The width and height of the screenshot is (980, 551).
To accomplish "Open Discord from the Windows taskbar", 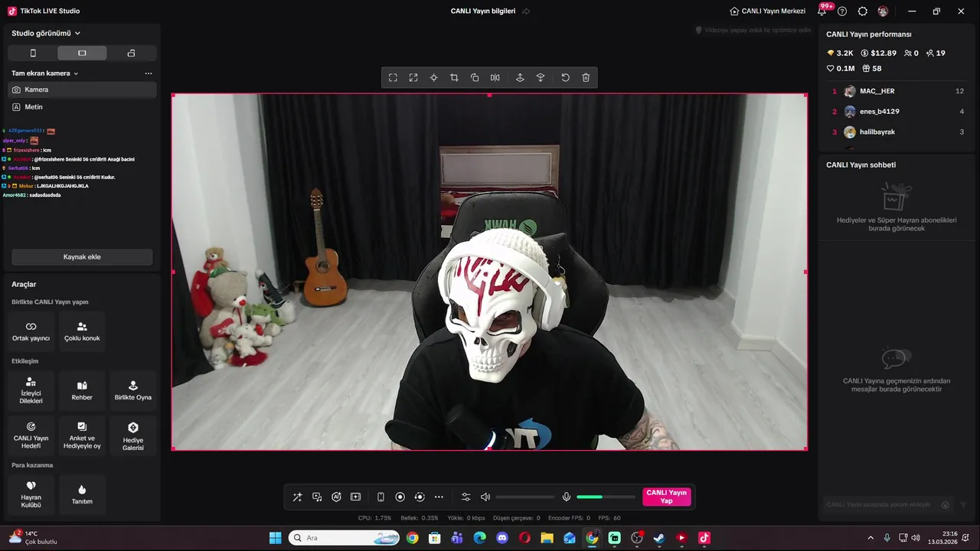I will tap(502, 538).
